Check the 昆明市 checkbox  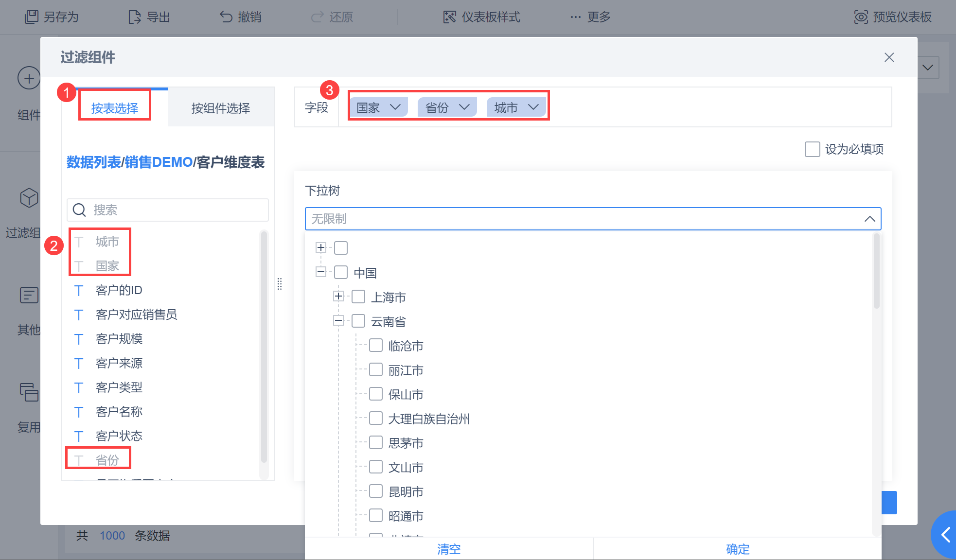click(x=376, y=491)
